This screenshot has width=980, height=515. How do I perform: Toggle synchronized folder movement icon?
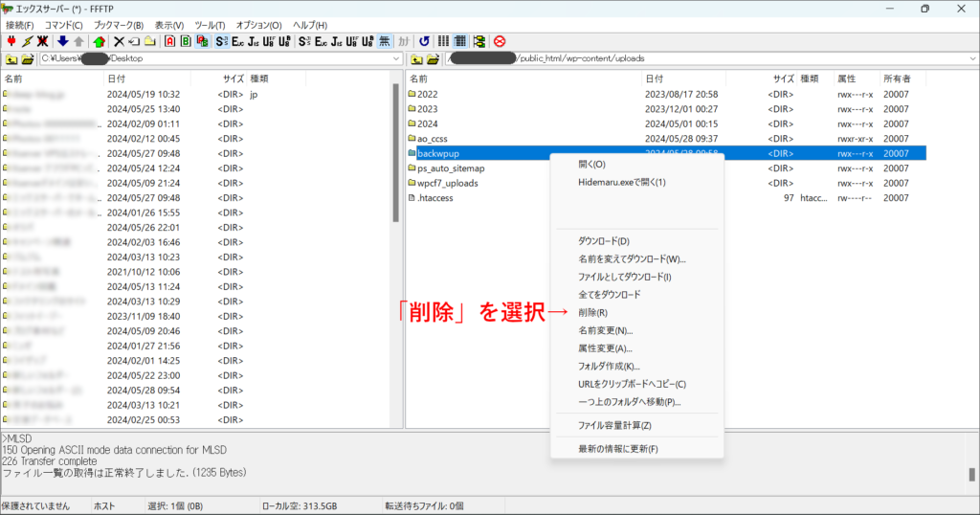(479, 41)
